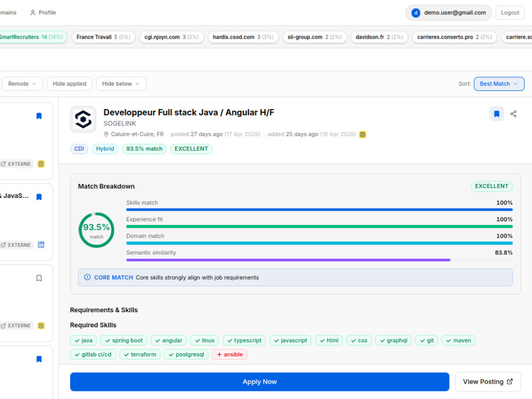Open the Hide below dropdown
Screen dimensions: 532x399
(121, 84)
